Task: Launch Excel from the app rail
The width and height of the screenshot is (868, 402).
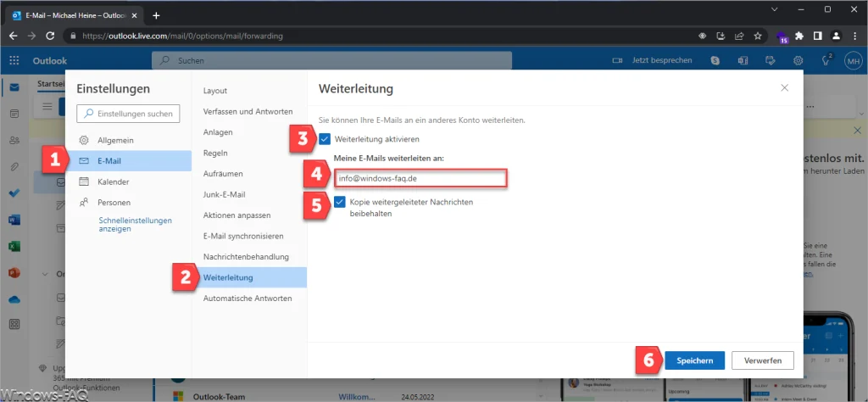Action: click(14, 247)
